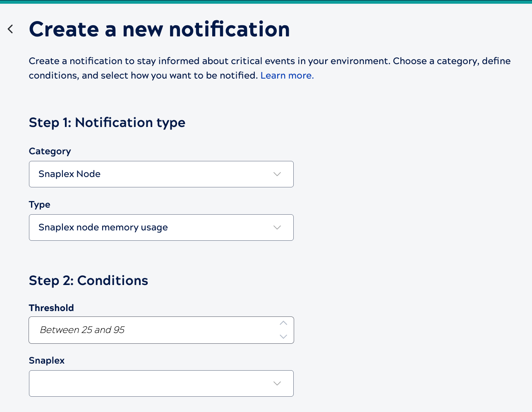Click the Category field label

pos(50,151)
